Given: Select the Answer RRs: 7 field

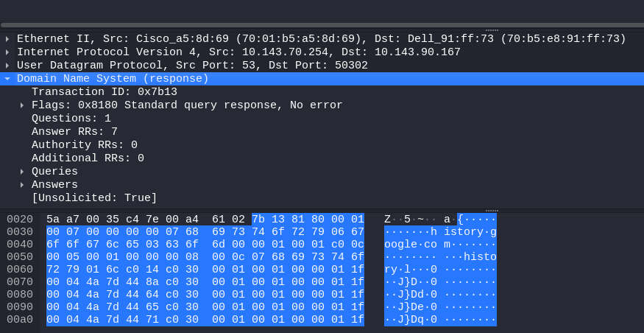Looking at the screenshot, I should click(x=74, y=132).
